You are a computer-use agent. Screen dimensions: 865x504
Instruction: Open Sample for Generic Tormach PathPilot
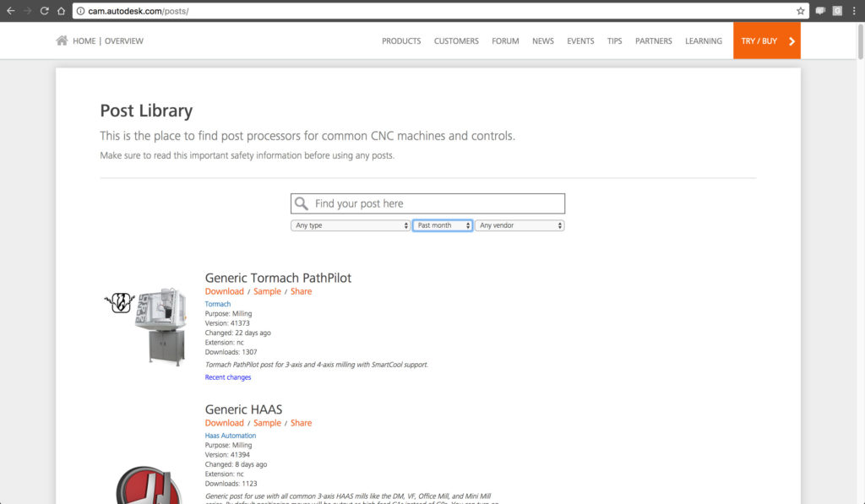pyautogui.click(x=267, y=291)
